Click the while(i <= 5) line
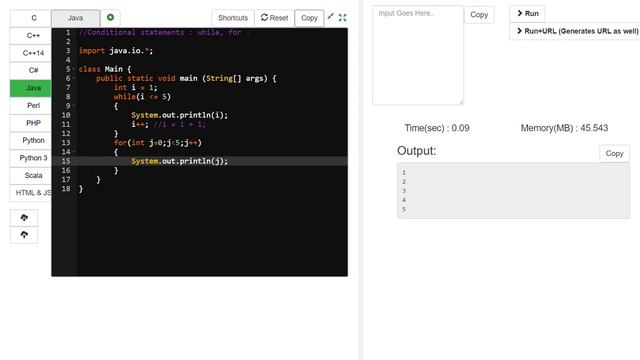 142,97
